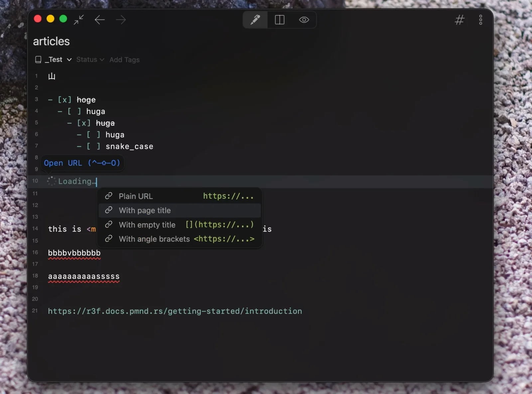Check the huga checkbox on line 4
532x394 pixels.
pyautogui.click(x=74, y=111)
